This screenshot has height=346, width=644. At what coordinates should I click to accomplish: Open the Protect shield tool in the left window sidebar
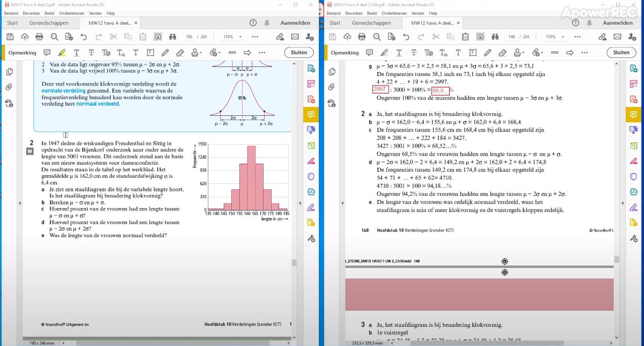click(311, 176)
